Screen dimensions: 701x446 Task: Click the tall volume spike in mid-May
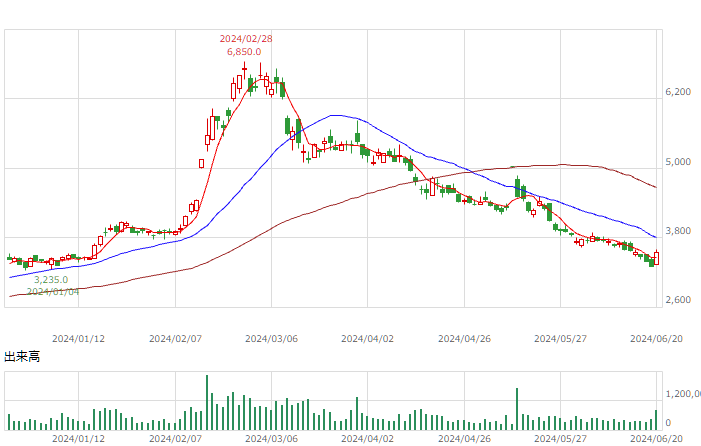[517, 409]
